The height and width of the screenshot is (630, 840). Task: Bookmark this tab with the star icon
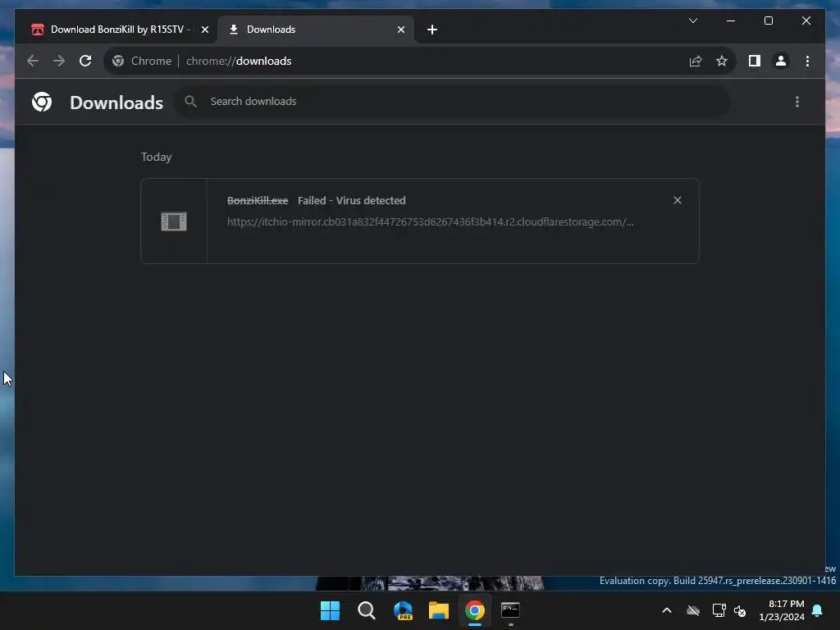[722, 61]
